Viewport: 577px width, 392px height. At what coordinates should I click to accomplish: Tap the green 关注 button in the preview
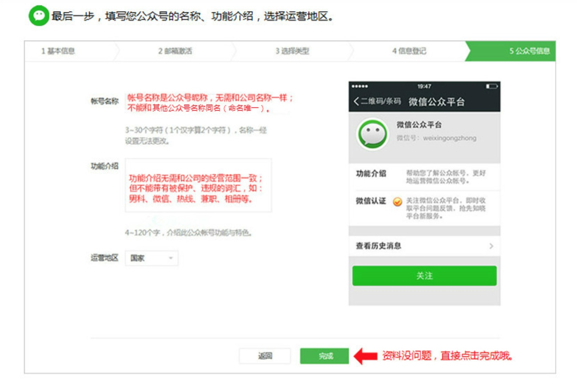point(424,276)
